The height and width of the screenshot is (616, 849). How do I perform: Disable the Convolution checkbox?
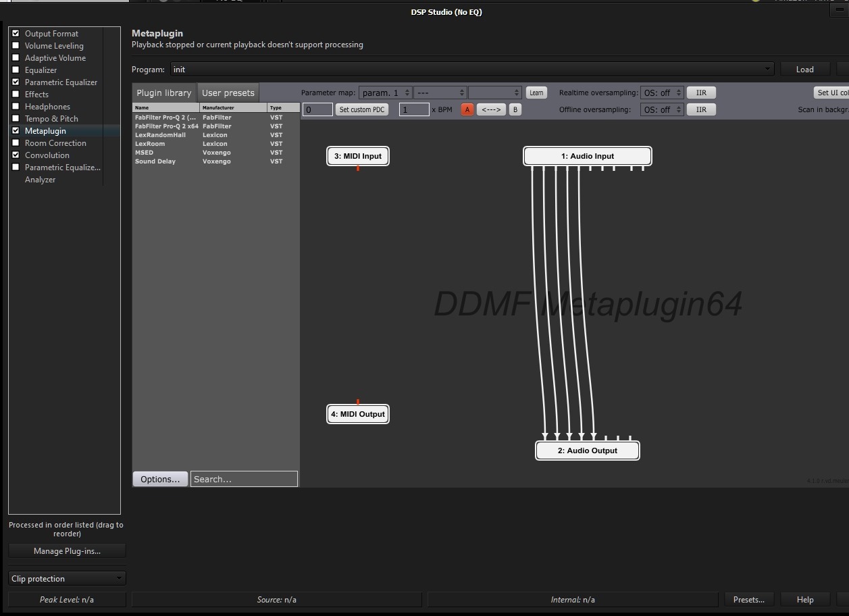point(16,155)
